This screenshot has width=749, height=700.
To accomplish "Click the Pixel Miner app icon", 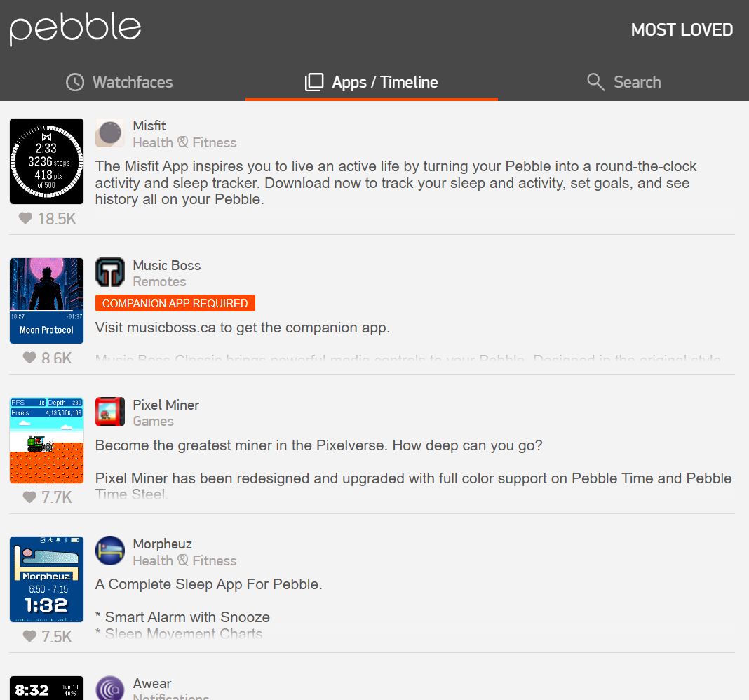I will click(x=110, y=412).
